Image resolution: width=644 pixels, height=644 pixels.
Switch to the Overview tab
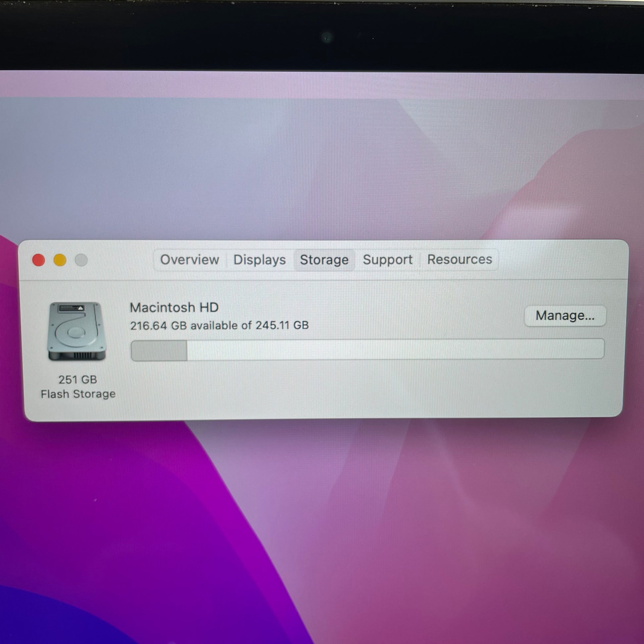tap(190, 260)
